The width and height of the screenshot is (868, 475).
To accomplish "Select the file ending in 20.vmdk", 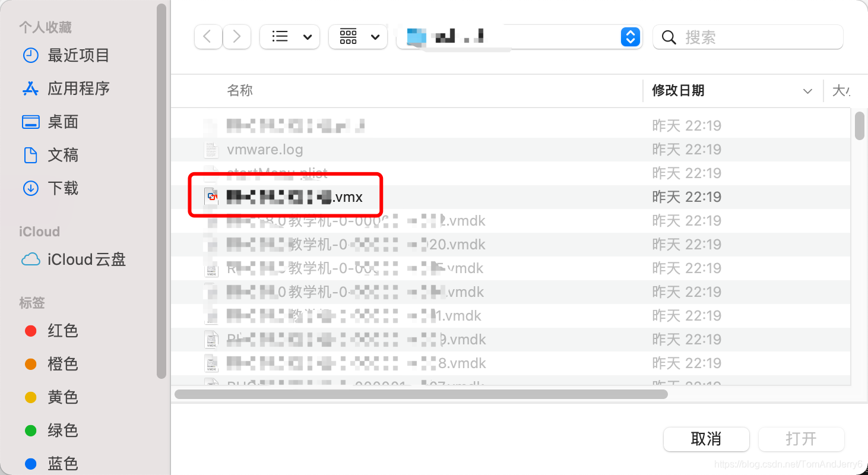I will tap(511, 245).
